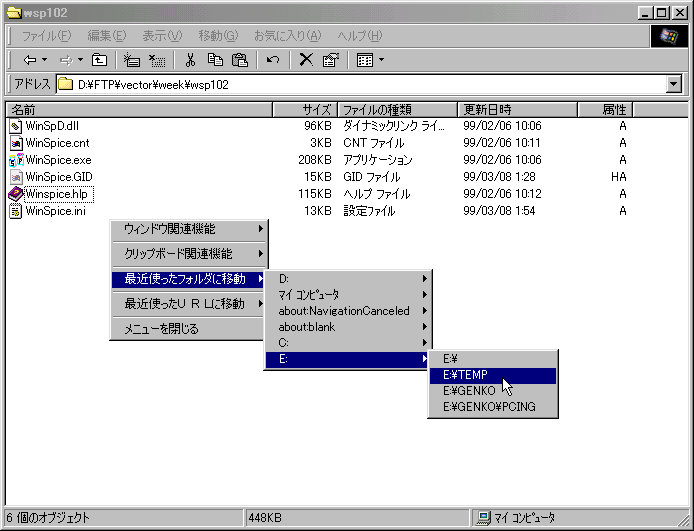Select the WinSpice.ini file name
The image size is (694, 531).
click(x=56, y=211)
